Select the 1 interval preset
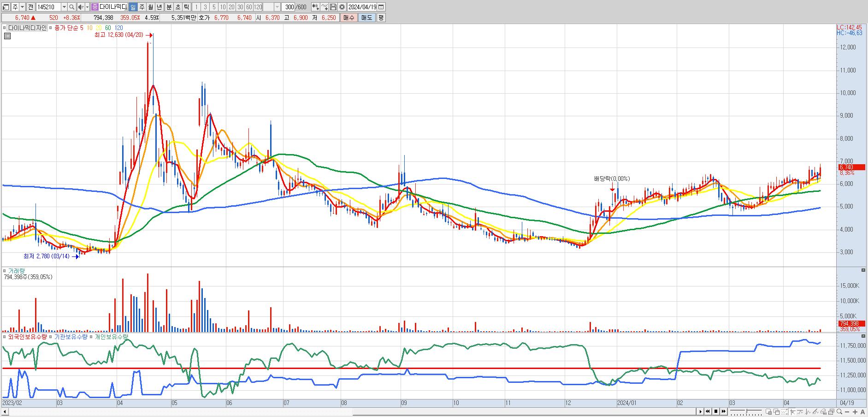868x417 pixels. [x=196, y=7]
